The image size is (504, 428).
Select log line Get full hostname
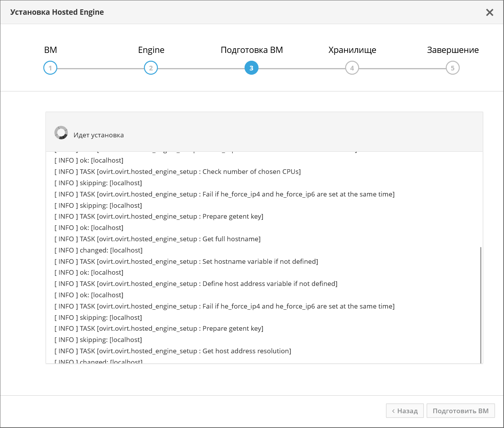pyautogui.click(x=157, y=239)
